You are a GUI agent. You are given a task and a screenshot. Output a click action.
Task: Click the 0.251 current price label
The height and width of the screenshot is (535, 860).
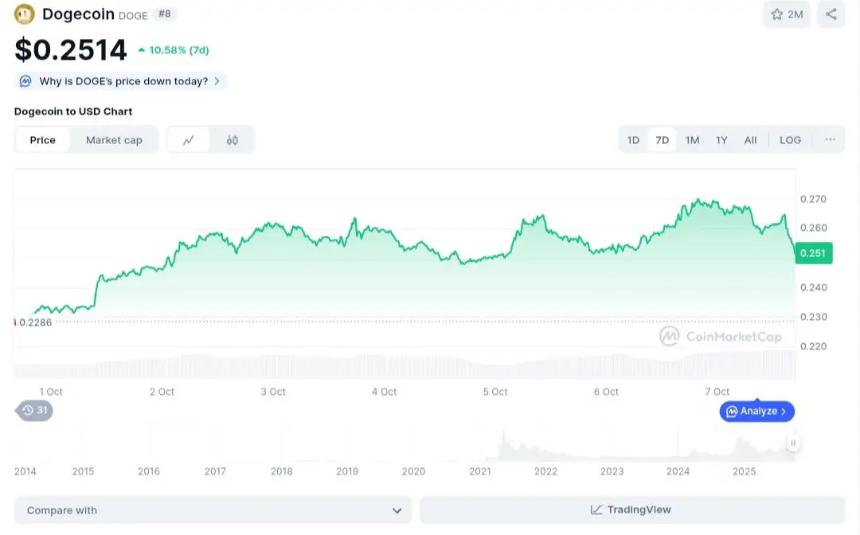[x=813, y=254]
